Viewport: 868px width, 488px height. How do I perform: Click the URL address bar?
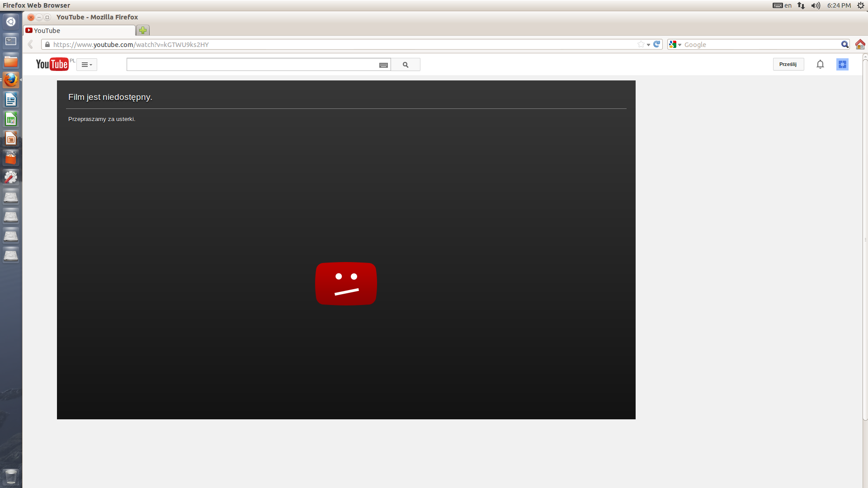[x=344, y=44]
